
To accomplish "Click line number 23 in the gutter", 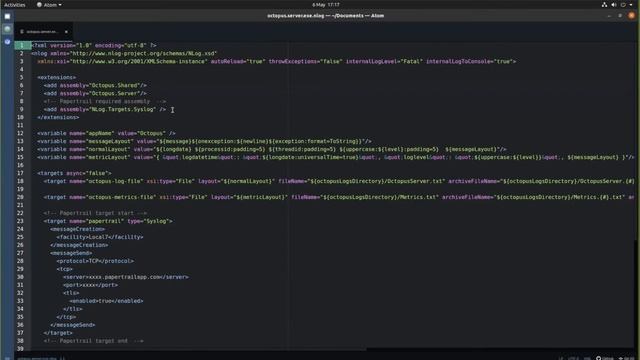I will (x=20, y=221).
